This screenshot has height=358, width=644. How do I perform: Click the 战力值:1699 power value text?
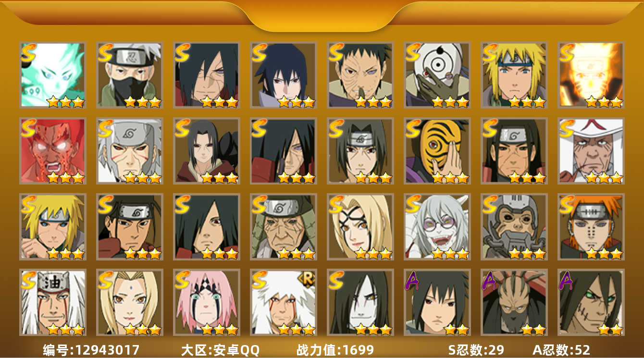coord(335,350)
